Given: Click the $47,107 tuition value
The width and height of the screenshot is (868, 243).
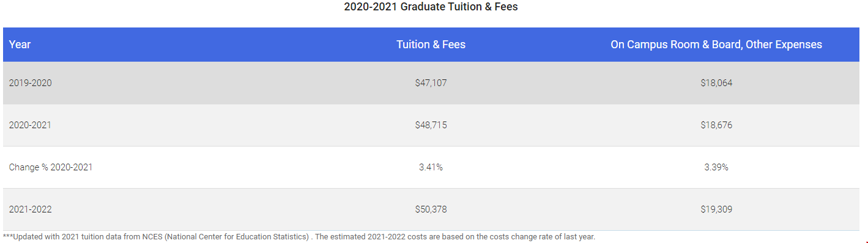Looking at the screenshot, I should 431,83.
